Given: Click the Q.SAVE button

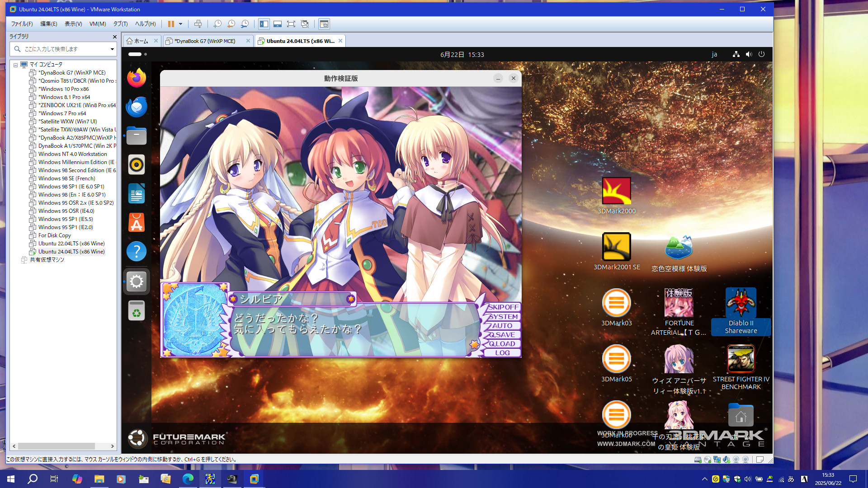Looking at the screenshot, I should pyautogui.click(x=503, y=334).
